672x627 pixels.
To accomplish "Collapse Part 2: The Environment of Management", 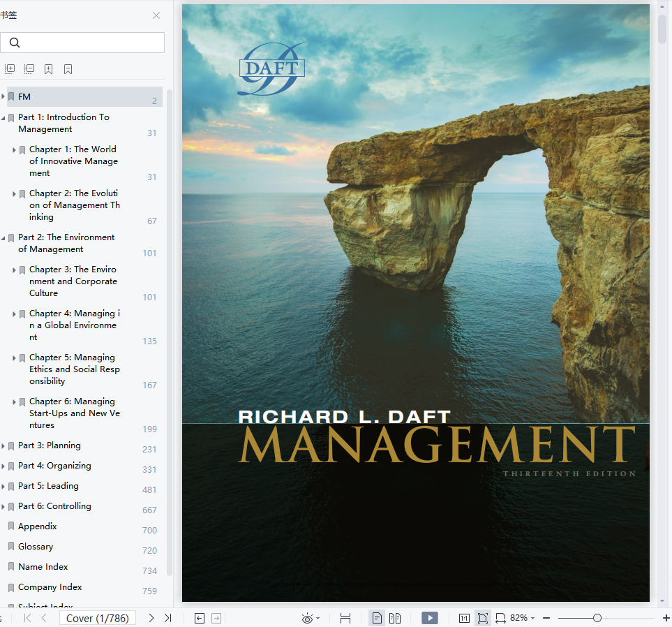I will pos(3,237).
